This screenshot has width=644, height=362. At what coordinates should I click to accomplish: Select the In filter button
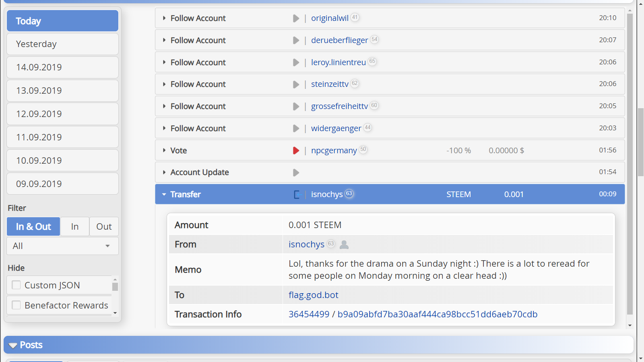tap(75, 227)
